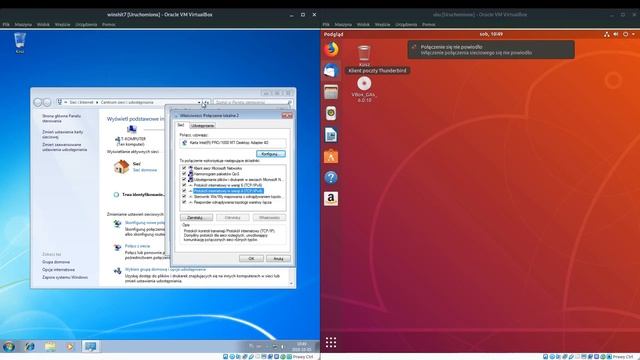Show applications grid in Ubuntu
The image size is (640, 360).
tap(331, 342)
